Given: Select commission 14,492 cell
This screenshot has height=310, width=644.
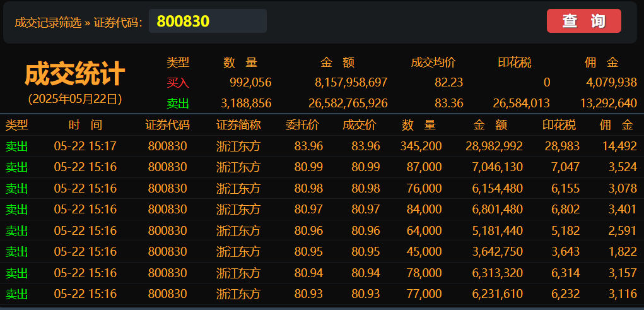Looking at the screenshot, I should click(x=620, y=146).
